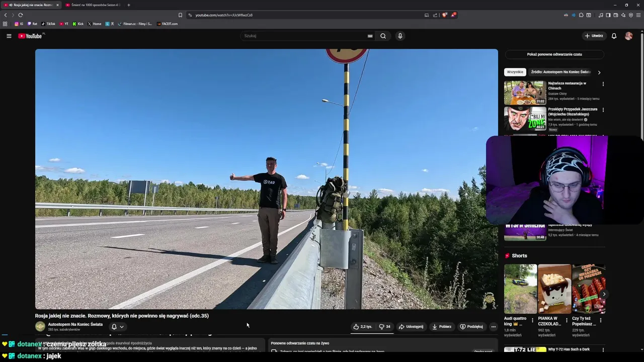Open the browser main hamburger menu
This screenshot has width=644, height=362.
pos(638,15)
